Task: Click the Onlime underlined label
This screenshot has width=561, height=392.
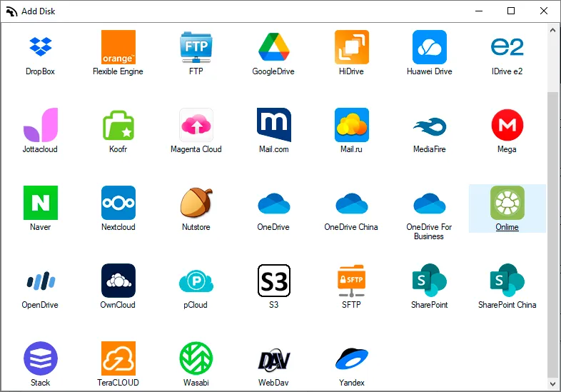Action: (x=507, y=227)
